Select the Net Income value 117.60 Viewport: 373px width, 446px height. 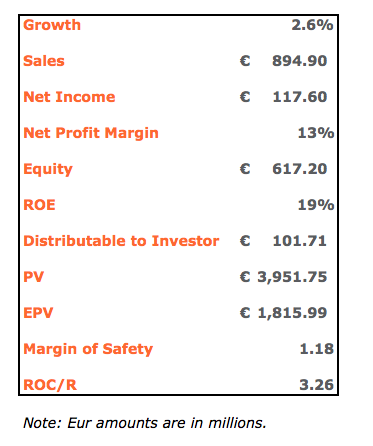click(x=300, y=97)
